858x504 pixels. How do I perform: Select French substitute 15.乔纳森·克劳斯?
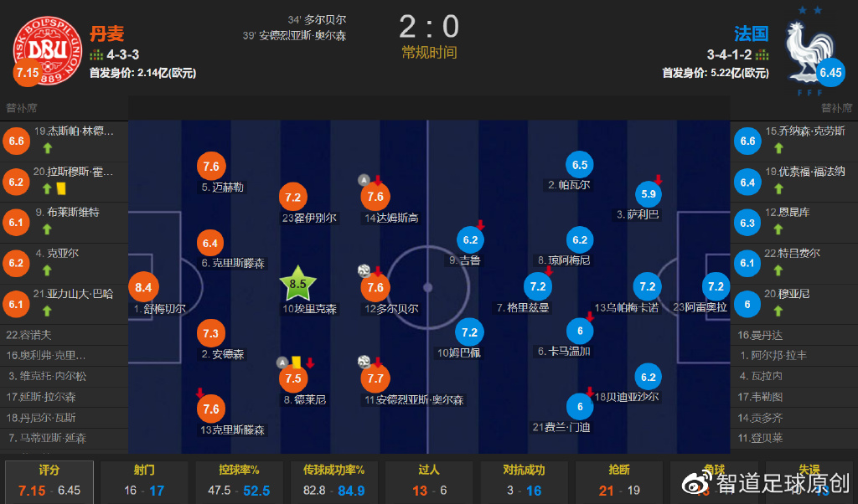(x=794, y=141)
